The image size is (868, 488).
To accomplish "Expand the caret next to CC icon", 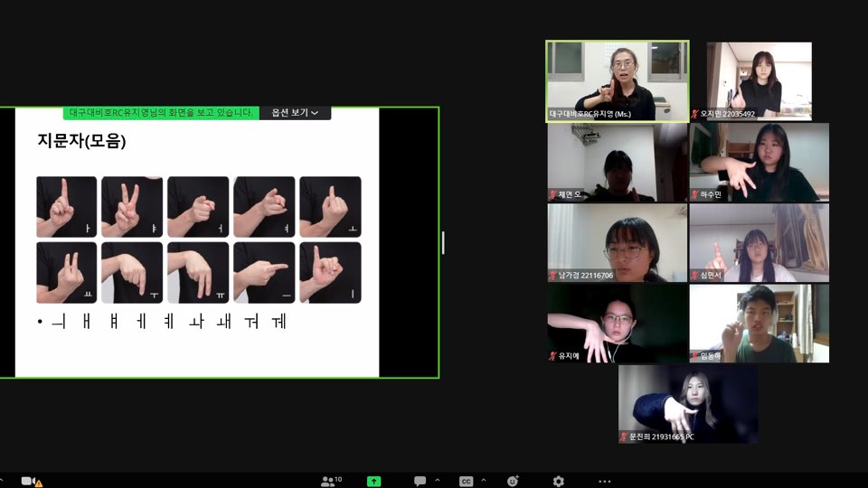I will (x=483, y=481).
